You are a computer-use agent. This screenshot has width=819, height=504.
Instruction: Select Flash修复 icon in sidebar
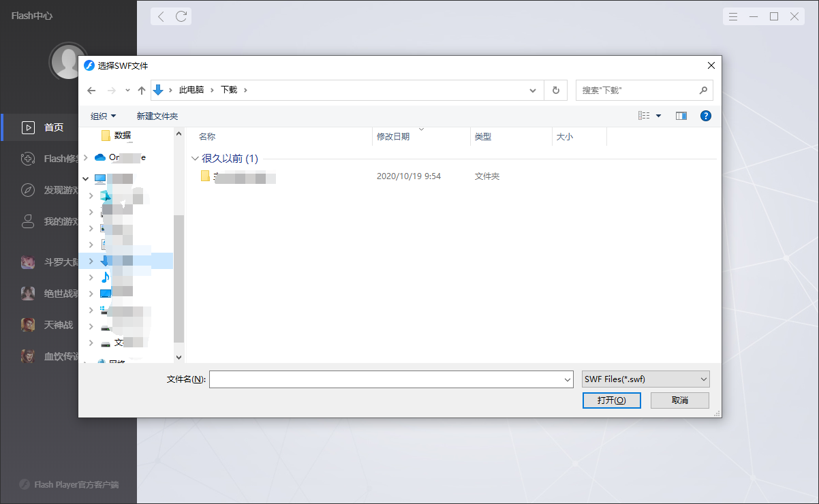tap(28, 159)
